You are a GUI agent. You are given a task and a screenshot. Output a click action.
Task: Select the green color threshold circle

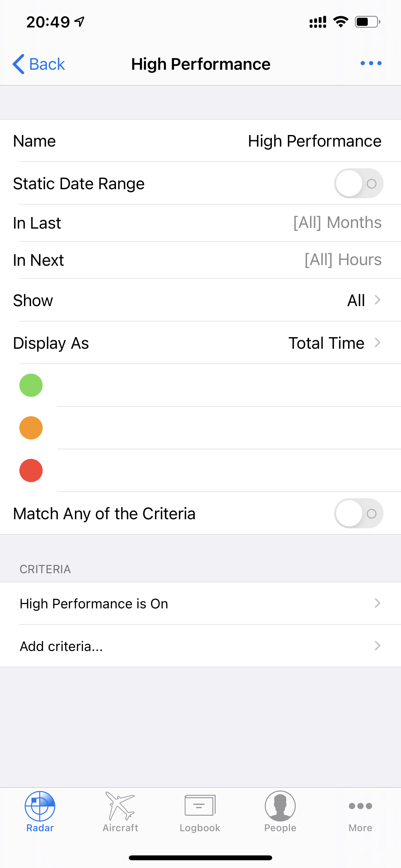tap(31, 385)
